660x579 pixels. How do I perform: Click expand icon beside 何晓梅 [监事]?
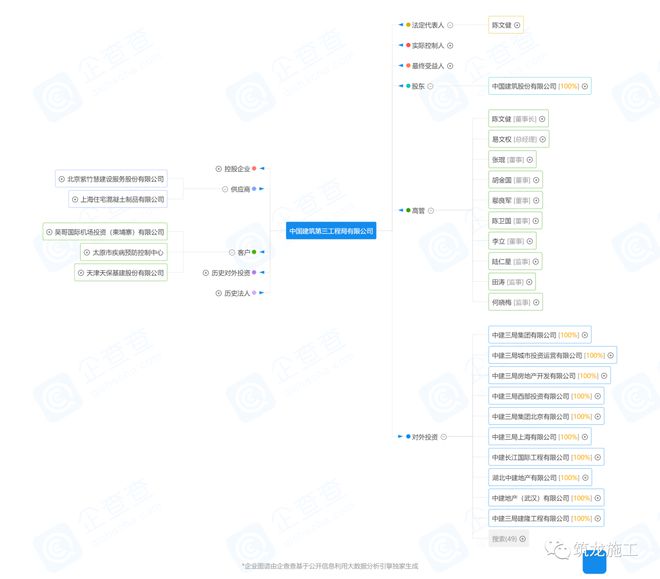pyautogui.click(x=536, y=302)
